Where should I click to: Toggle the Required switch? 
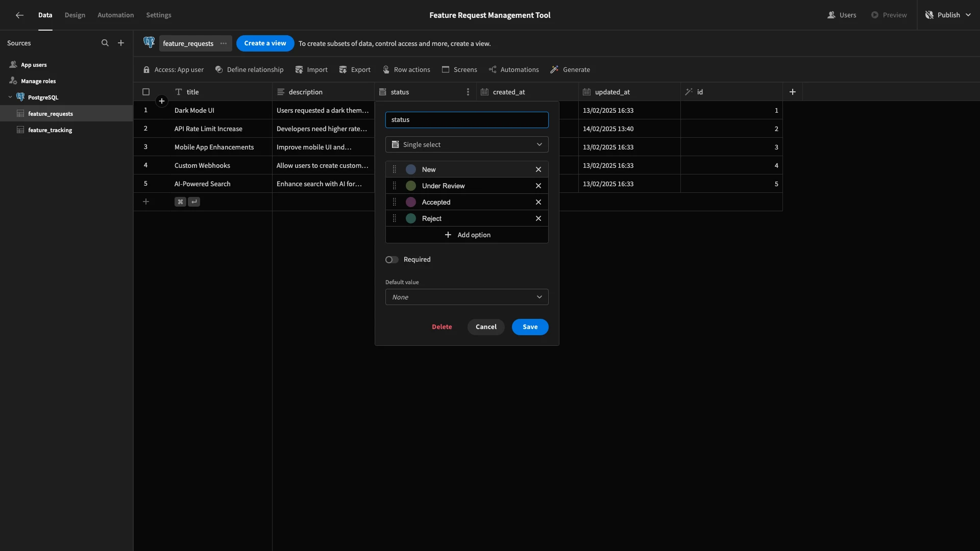[392, 260]
